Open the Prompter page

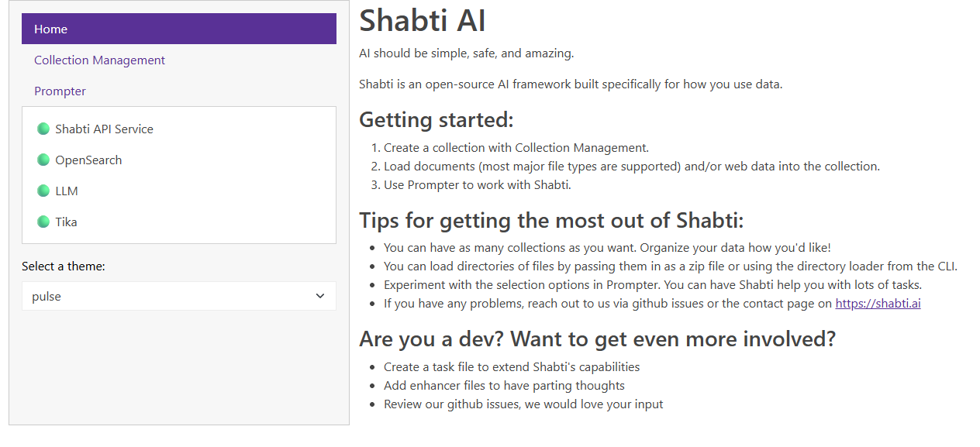[60, 91]
